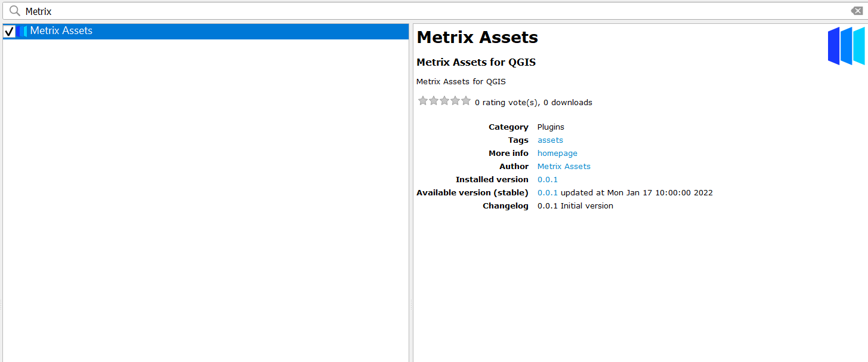Click the Plugins category value
Viewport: 868px width, 362px height.
click(551, 127)
